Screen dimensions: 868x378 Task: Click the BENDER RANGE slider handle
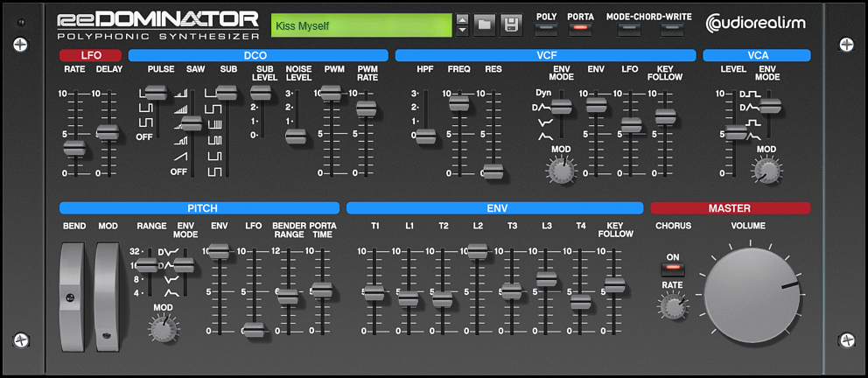tap(287, 297)
